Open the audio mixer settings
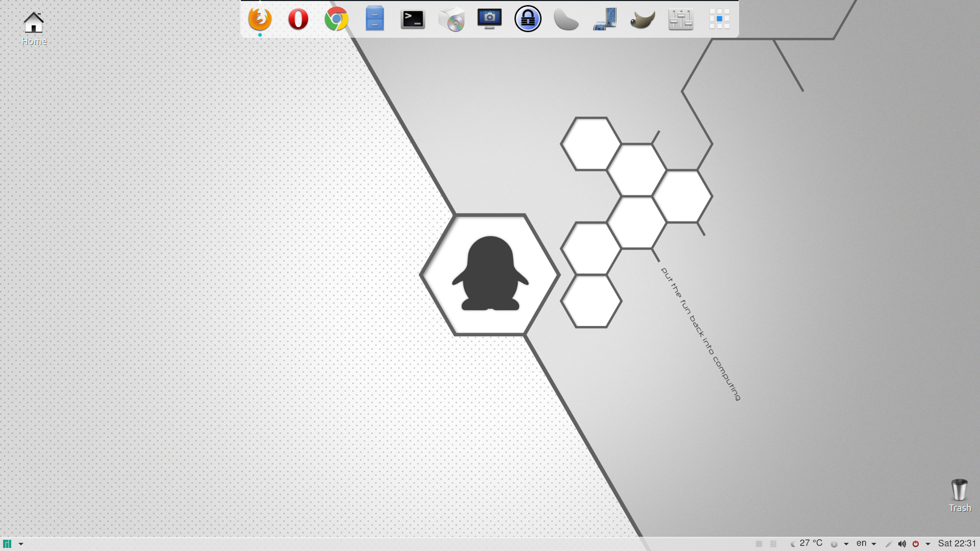This screenshot has width=980, height=551. click(x=681, y=19)
